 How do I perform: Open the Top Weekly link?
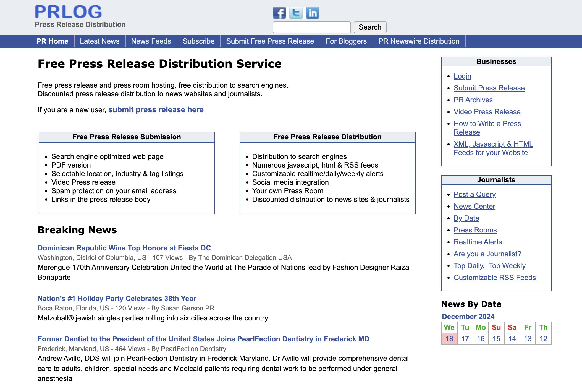coord(507,266)
